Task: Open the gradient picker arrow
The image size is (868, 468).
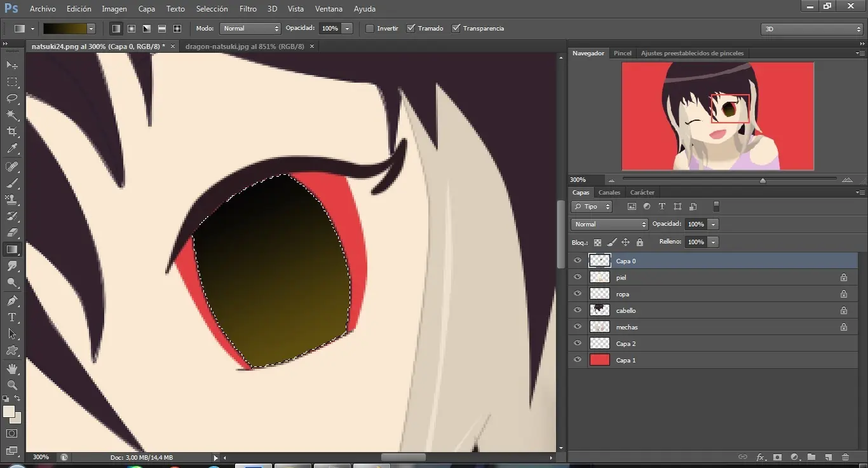Action: coord(91,29)
